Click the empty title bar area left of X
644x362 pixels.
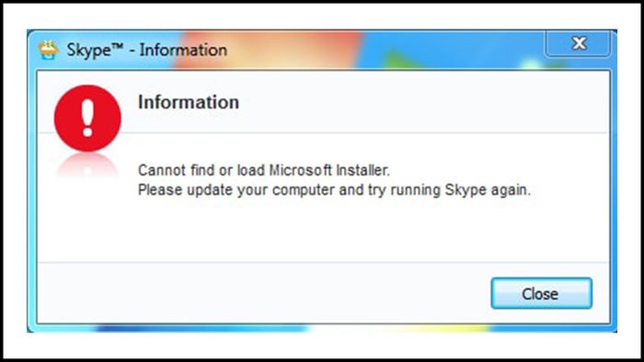[386, 50]
